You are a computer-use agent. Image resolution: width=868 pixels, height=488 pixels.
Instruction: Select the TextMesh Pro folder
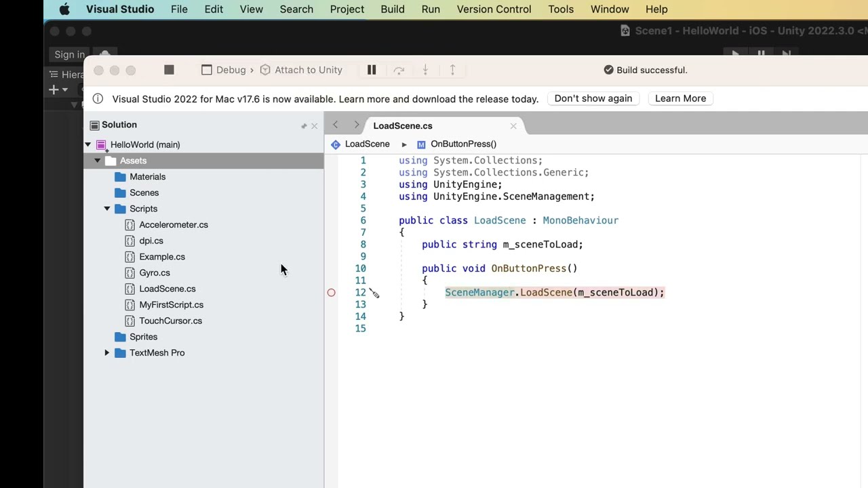tap(157, 353)
